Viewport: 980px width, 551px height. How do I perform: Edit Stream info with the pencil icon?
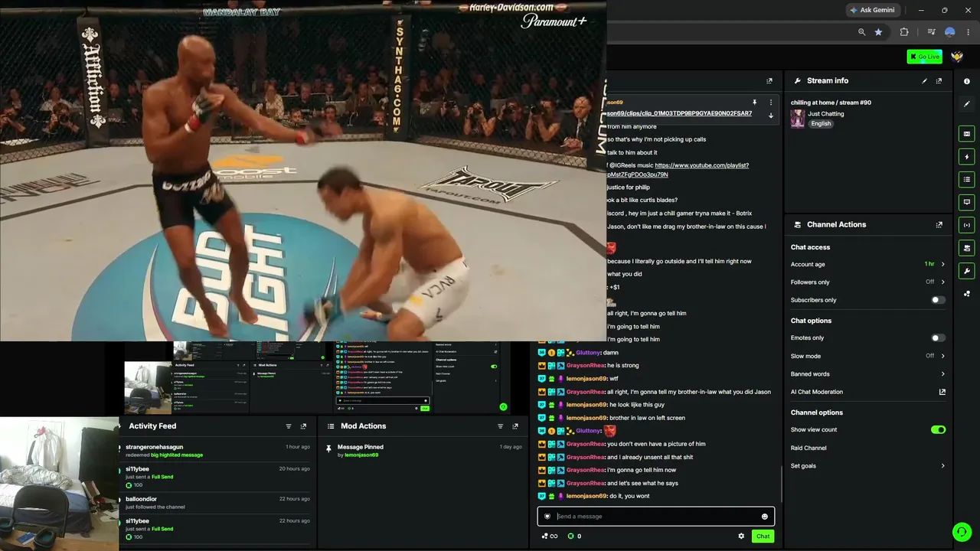click(x=924, y=80)
